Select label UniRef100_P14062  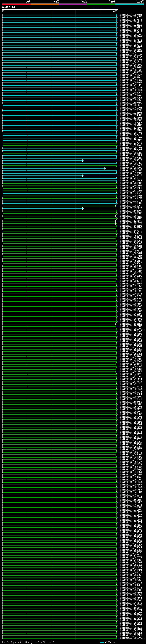(x=131, y=477)
